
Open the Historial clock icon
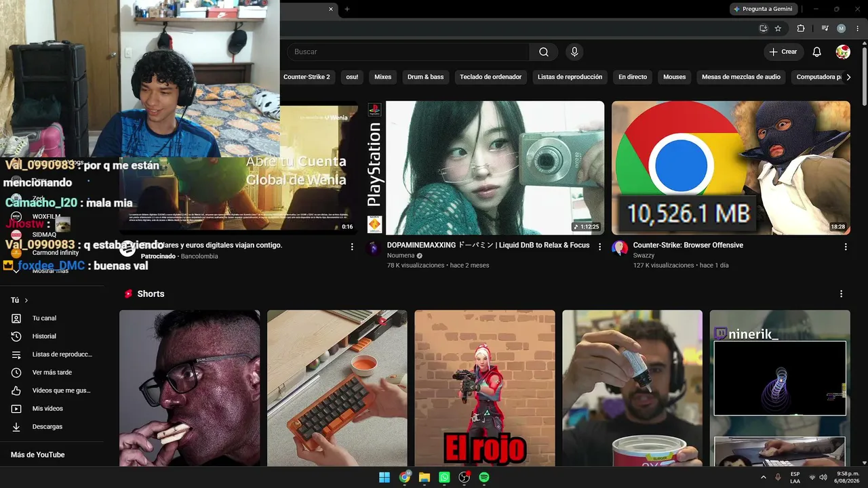[16, 336]
